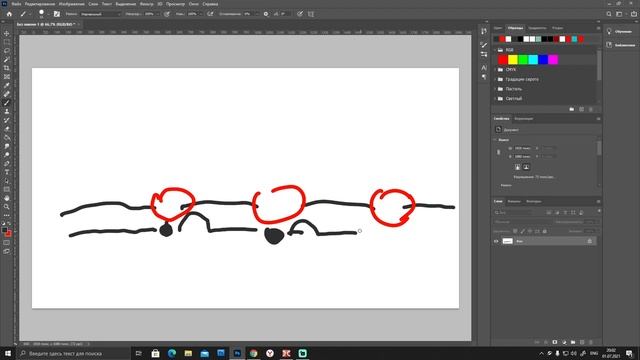Select the Magic Wand tool
This screenshot has width=640, height=360.
point(7,60)
